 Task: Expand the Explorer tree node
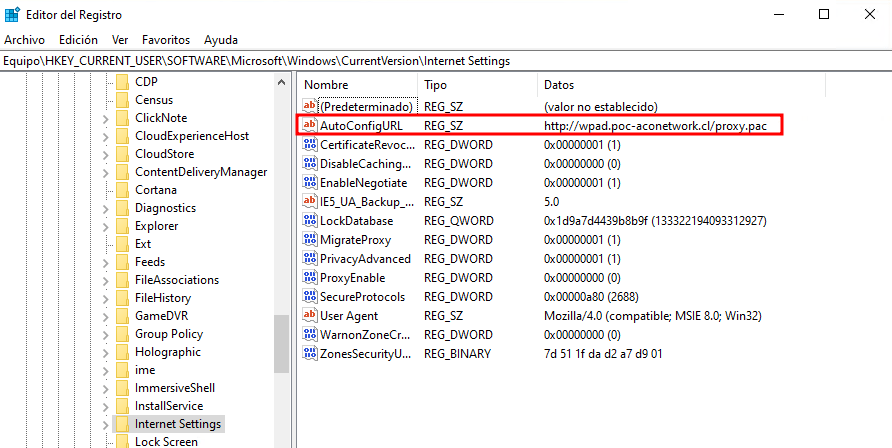coord(106,226)
